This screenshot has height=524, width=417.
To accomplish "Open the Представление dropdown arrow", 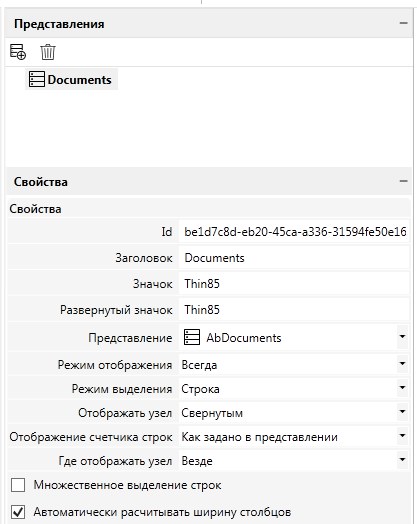I will pos(402,337).
